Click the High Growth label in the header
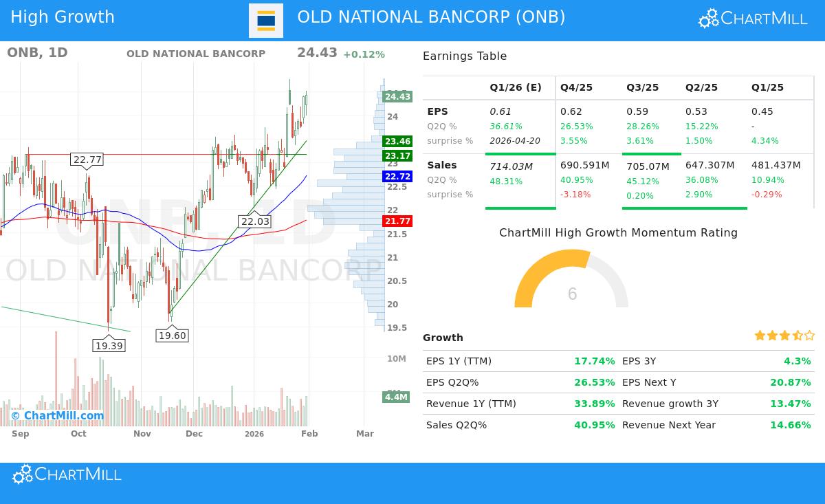Screen dimensions: 825x504 coord(63,17)
